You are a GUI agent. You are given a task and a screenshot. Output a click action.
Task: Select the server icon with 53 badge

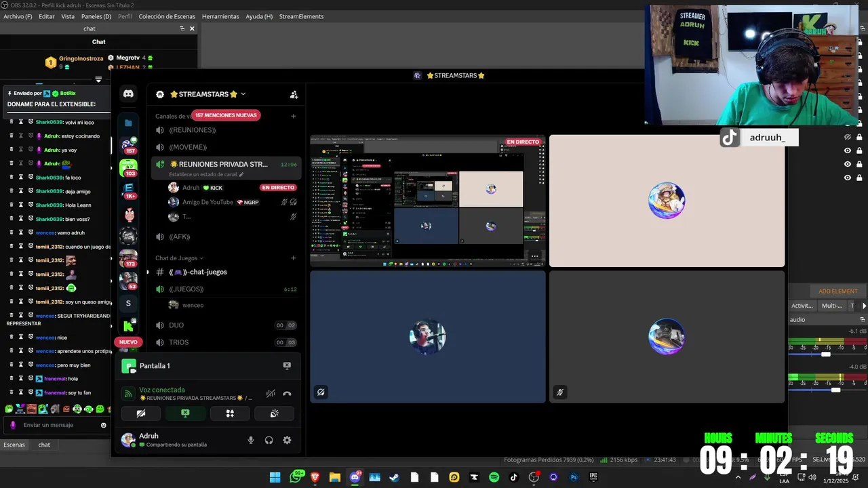(128, 281)
